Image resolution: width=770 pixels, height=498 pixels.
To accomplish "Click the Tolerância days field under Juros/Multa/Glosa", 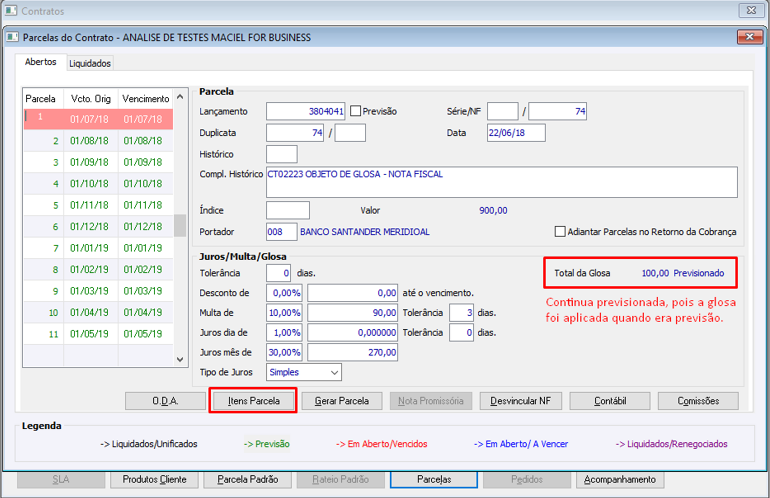I will pos(278,273).
